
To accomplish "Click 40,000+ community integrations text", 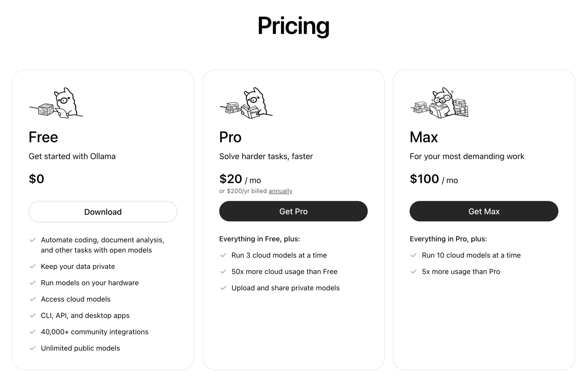I will click(x=95, y=332).
